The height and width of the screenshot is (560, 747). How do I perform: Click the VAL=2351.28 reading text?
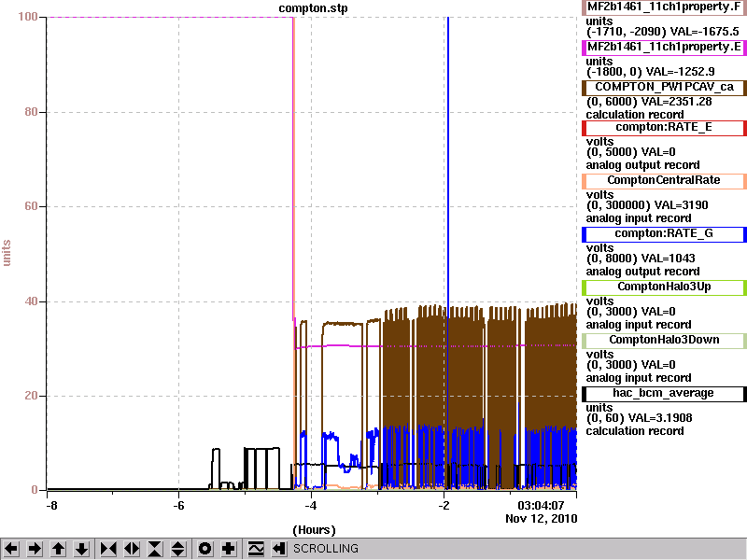point(676,102)
